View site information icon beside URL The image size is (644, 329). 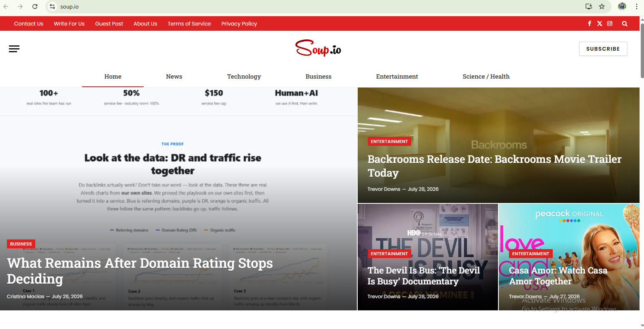tap(52, 6)
